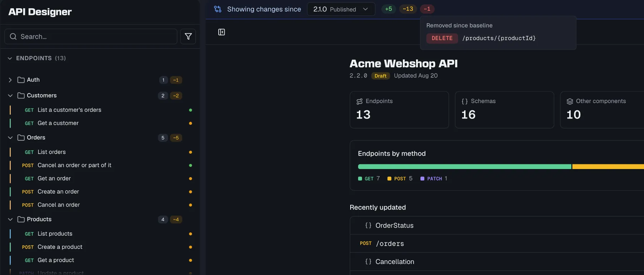Viewport: 644px width, 275px height.
Task: Click the compare changes icon
Action: pos(218,9)
